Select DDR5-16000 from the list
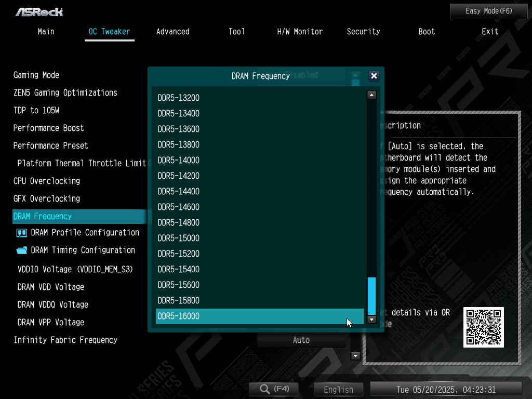532x399 pixels. point(259,316)
